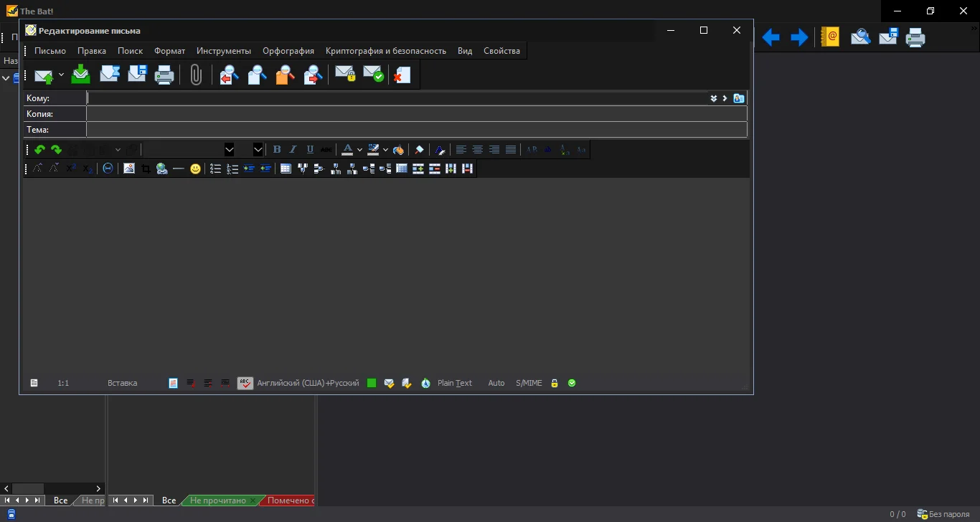Click the envelope with hourglass send-later icon
980x522 pixels.
(x=109, y=75)
